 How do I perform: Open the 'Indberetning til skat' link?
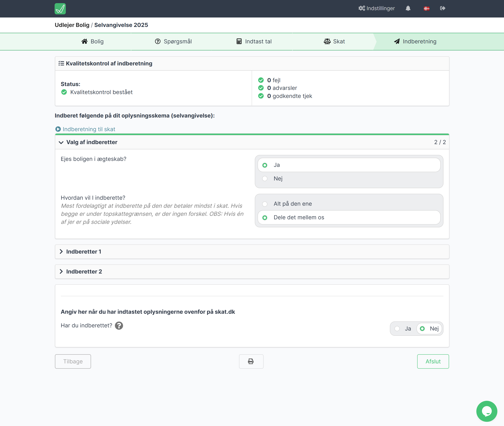(89, 129)
